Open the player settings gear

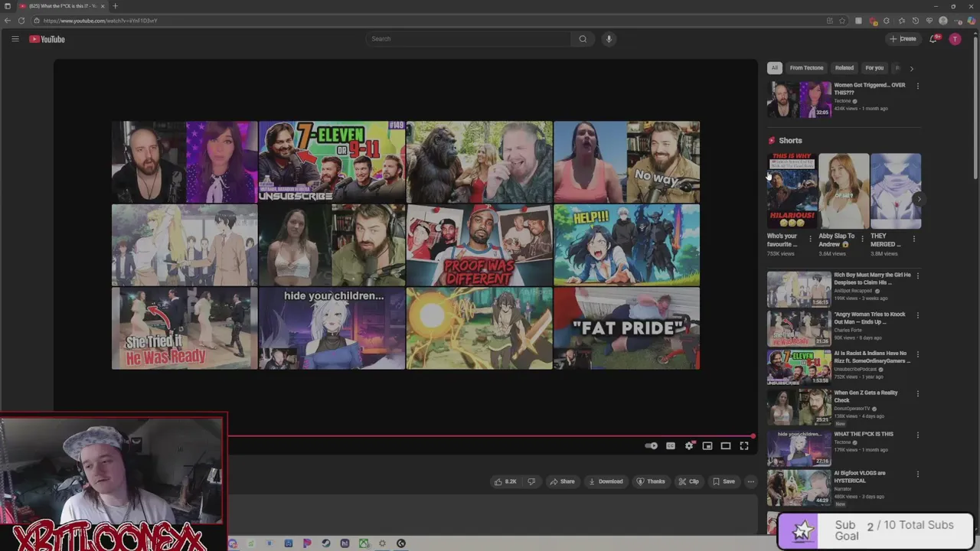click(689, 445)
